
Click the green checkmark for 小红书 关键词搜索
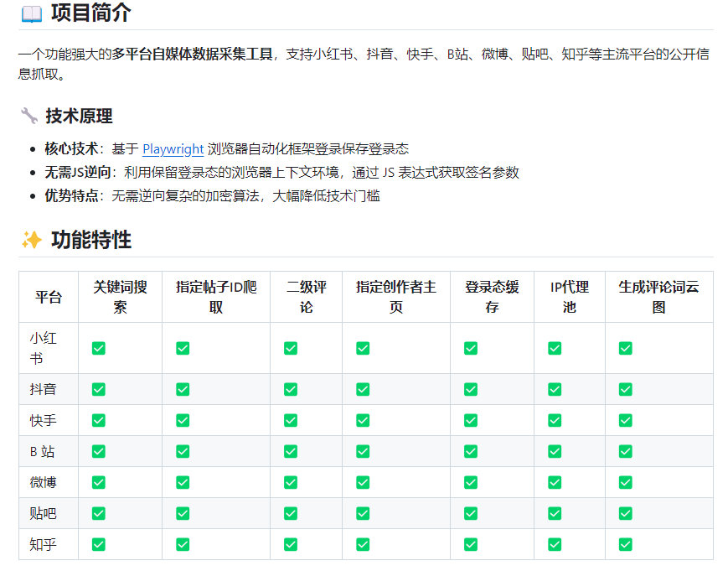click(98, 347)
